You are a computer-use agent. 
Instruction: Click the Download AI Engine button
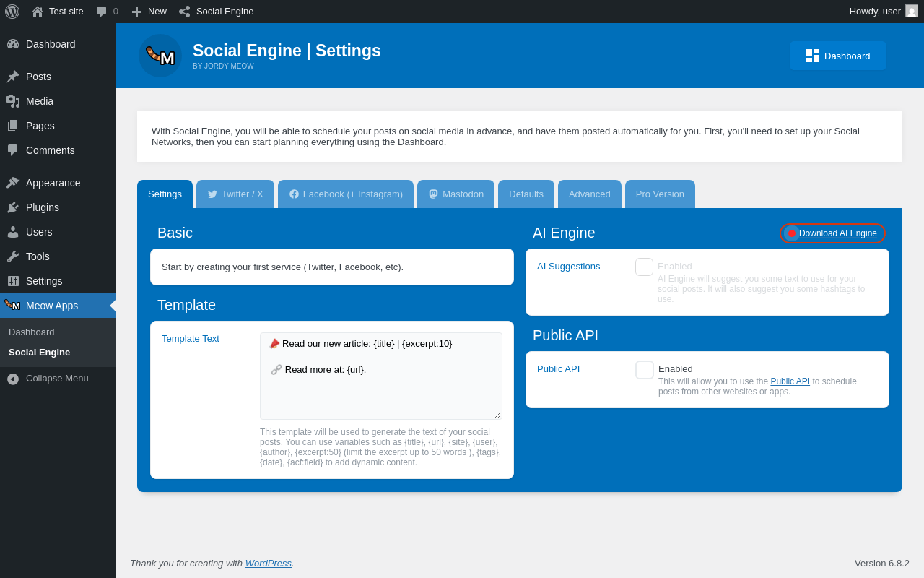(x=832, y=233)
